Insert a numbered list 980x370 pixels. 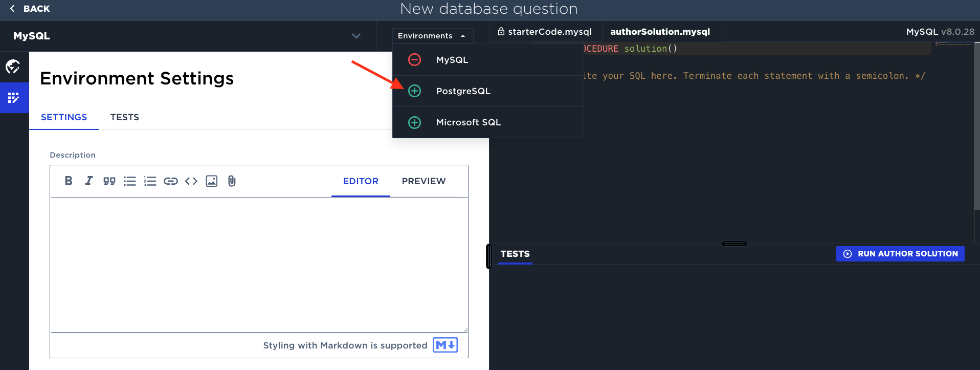tap(150, 181)
